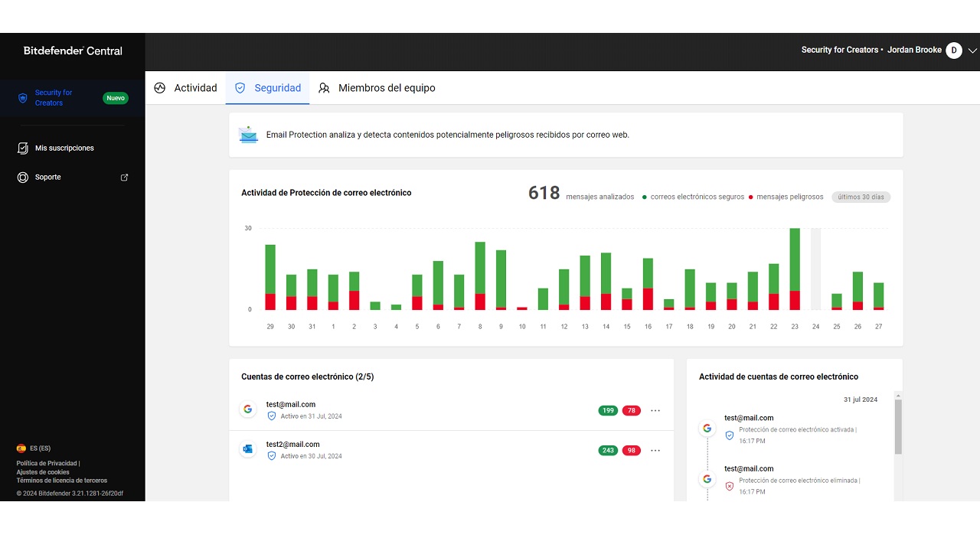Click the últimos 30 días filter pill
980x551 pixels.
860,197
